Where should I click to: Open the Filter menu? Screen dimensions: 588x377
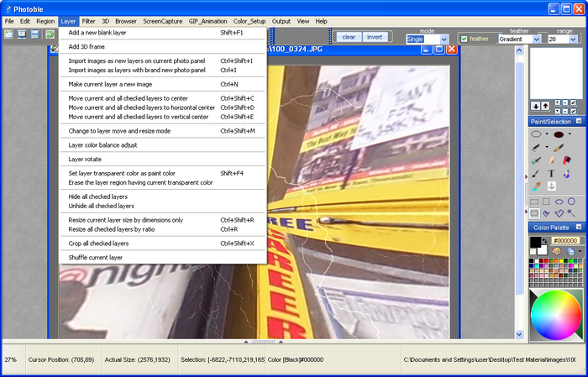[88, 21]
